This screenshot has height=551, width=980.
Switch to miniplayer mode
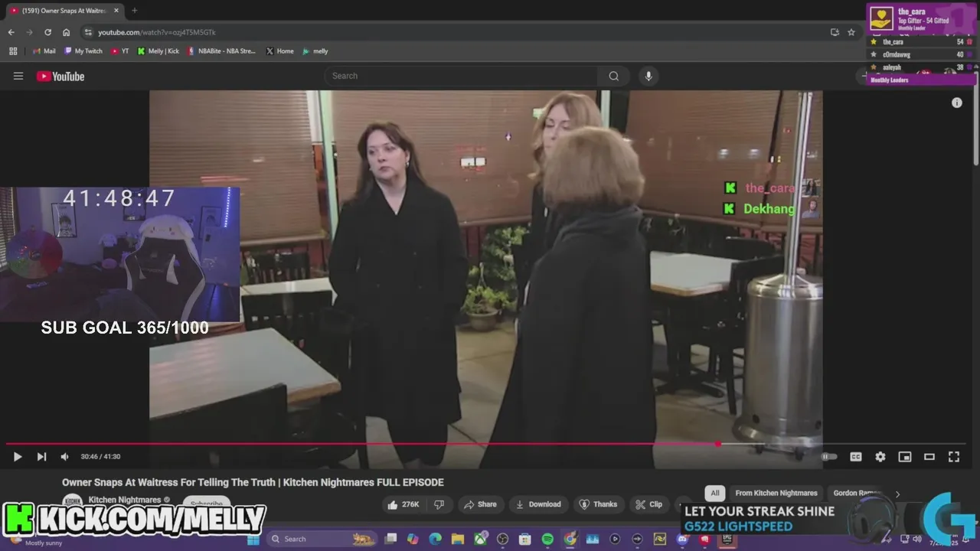[x=905, y=457]
